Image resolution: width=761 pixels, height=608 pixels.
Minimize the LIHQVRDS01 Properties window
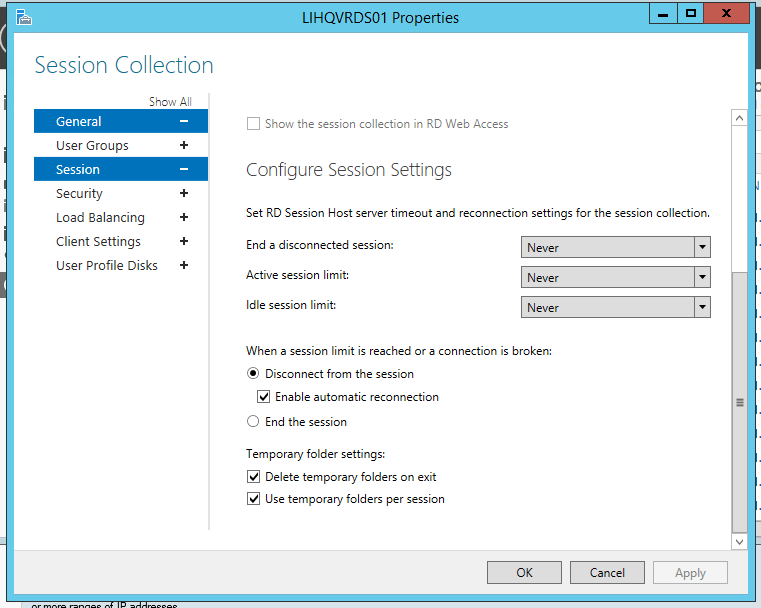coord(663,14)
